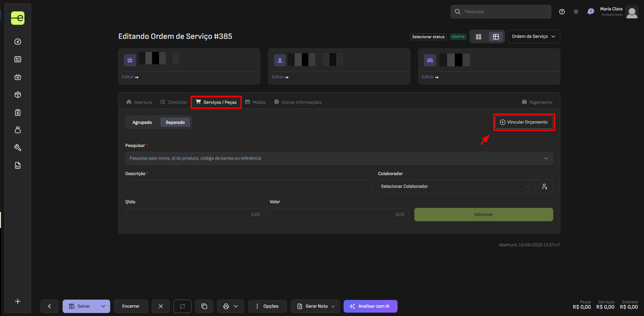Click the Analisar com IA button
644x316 pixels.
pos(370,306)
